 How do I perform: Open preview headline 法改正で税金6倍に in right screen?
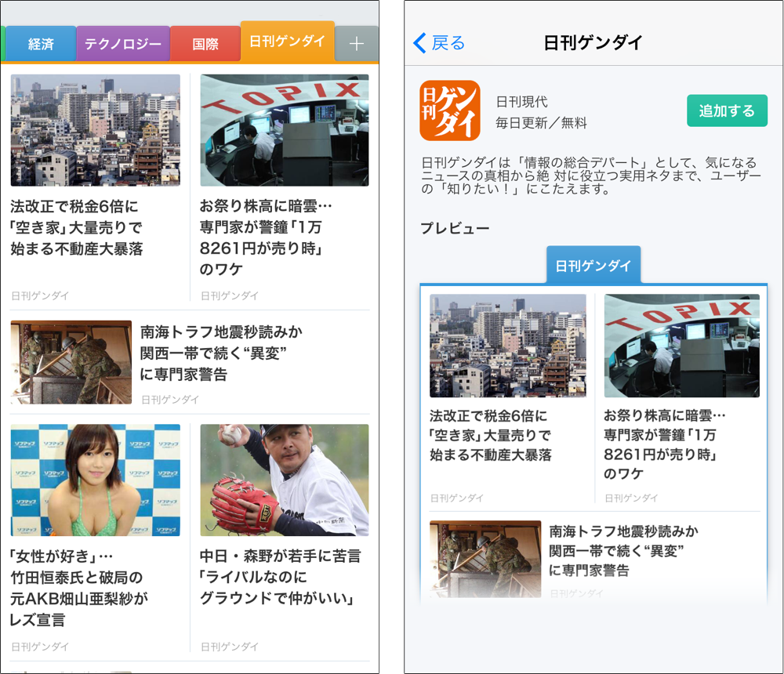(x=491, y=436)
